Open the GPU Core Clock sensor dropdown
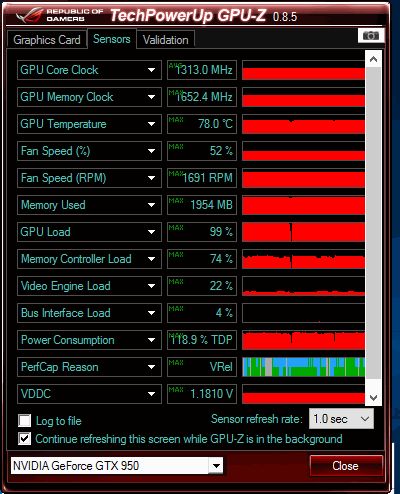Viewport: 400px width, 494px height. click(89, 70)
